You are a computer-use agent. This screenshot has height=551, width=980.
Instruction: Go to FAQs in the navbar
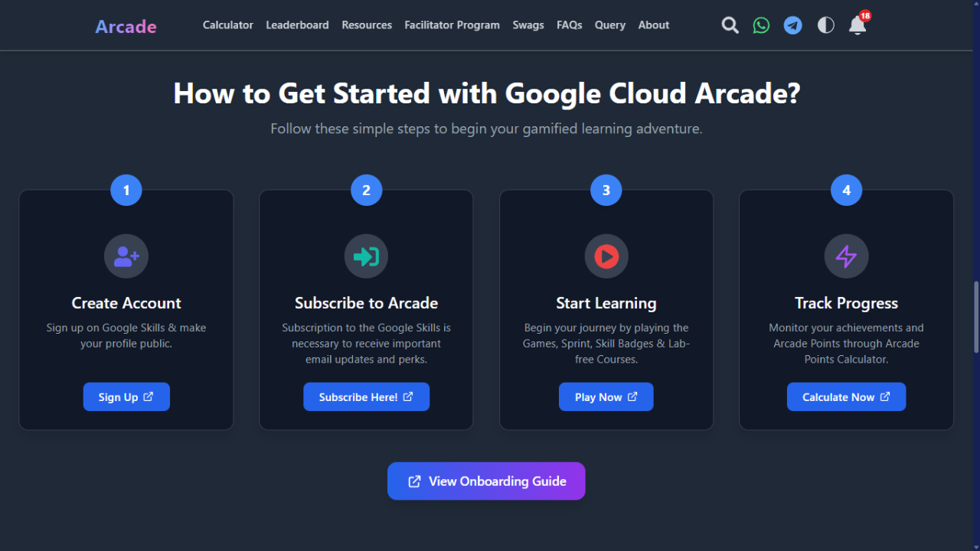pos(570,25)
